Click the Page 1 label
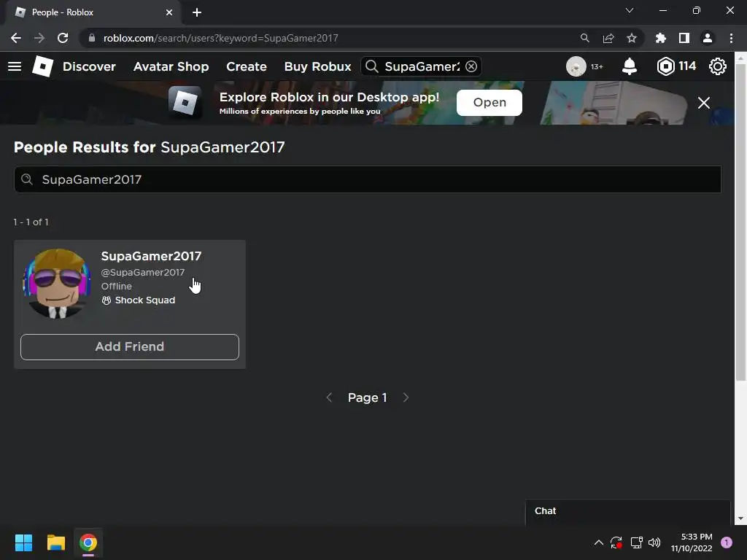 (x=368, y=397)
